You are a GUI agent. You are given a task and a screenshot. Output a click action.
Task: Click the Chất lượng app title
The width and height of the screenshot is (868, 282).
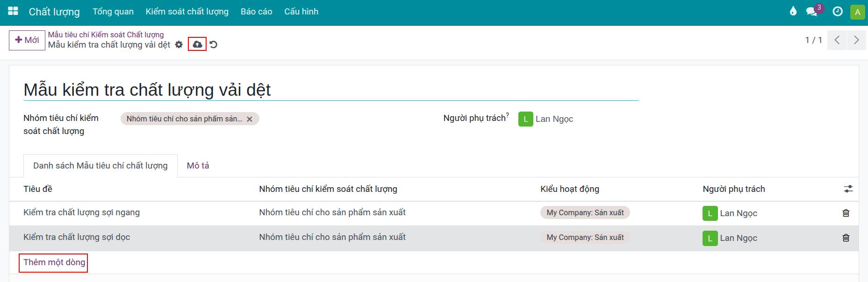(54, 12)
